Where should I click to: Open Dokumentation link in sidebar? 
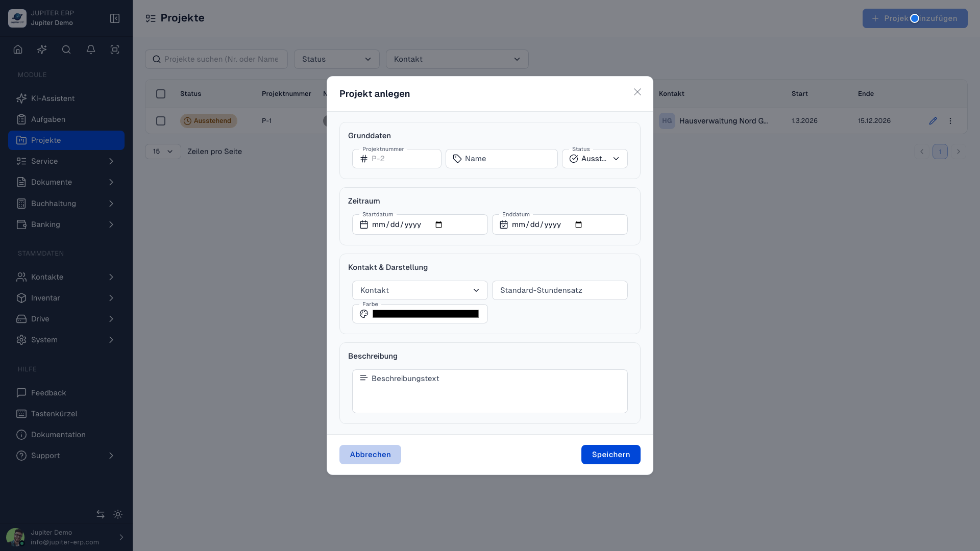click(66, 435)
